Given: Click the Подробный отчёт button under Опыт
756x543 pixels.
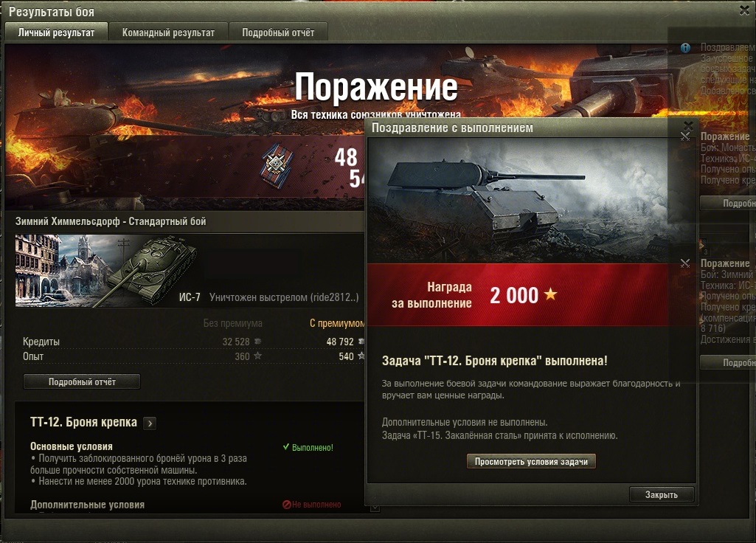Looking at the screenshot, I should click(82, 381).
